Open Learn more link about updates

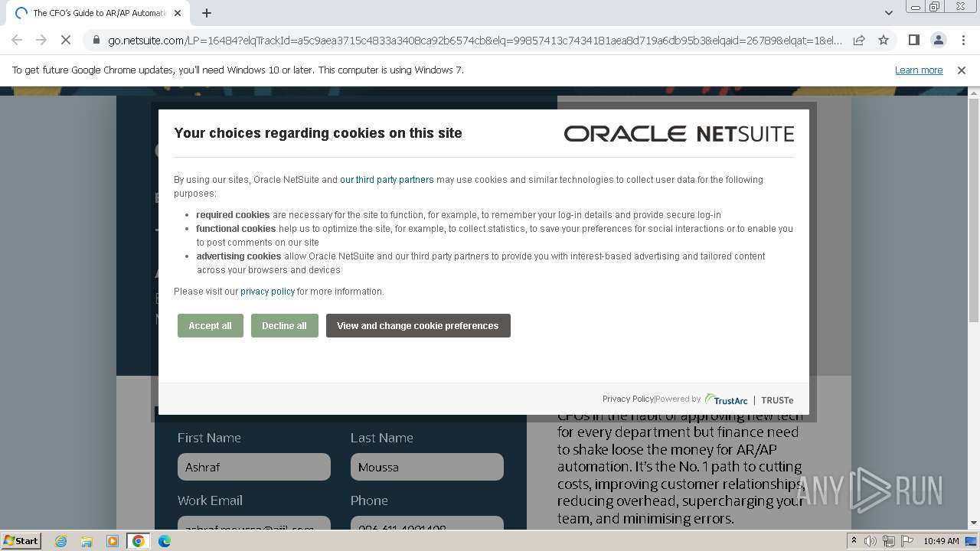click(x=919, y=70)
